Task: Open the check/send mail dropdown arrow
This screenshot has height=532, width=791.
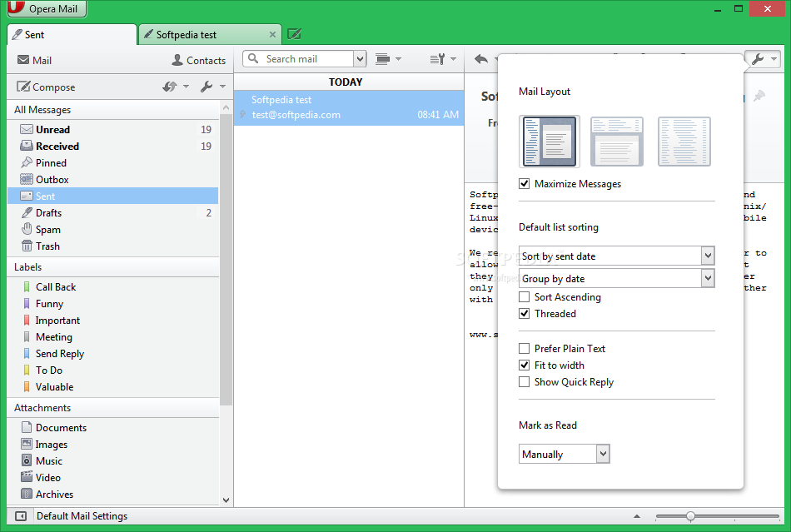Action: click(x=187, y=87)
